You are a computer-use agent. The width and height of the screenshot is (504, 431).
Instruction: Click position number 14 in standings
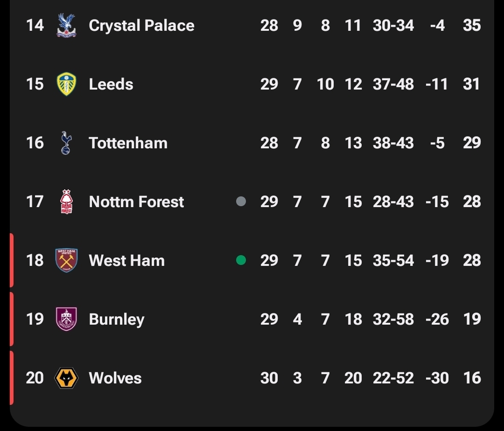click(35, 25)
